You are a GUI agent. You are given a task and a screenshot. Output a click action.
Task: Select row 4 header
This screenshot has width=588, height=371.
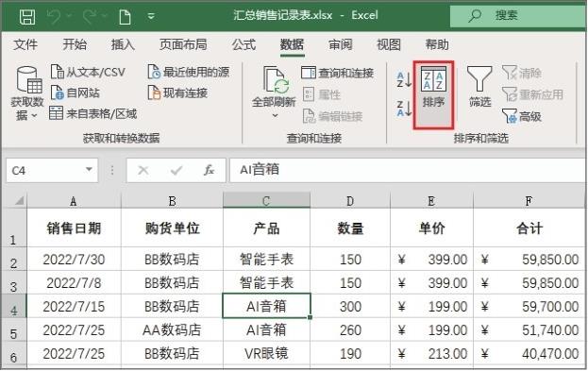[x=13, y=306]
